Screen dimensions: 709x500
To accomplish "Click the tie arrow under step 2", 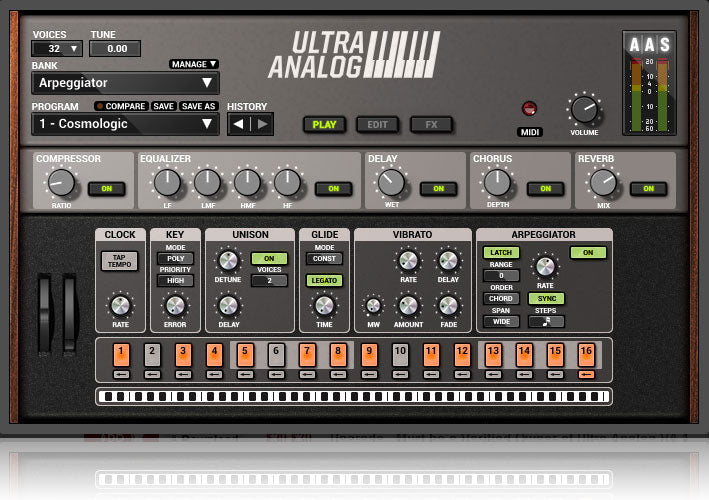I will [x=152, y=374].
